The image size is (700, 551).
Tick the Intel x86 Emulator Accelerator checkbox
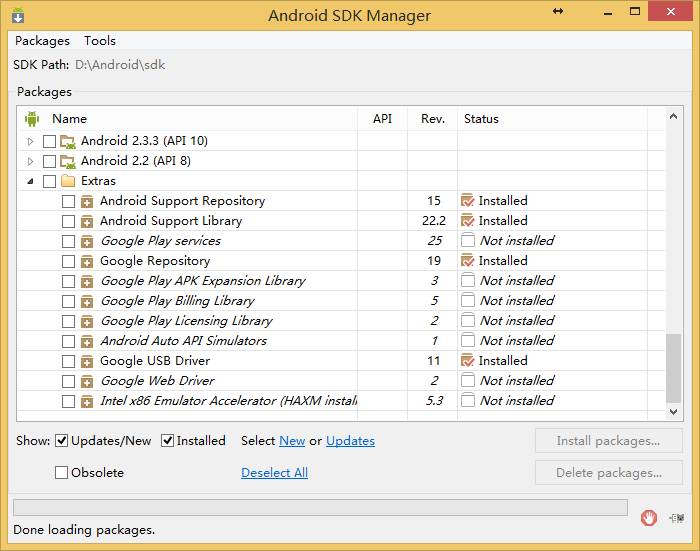pyautogui.click(x=68, y=401)
